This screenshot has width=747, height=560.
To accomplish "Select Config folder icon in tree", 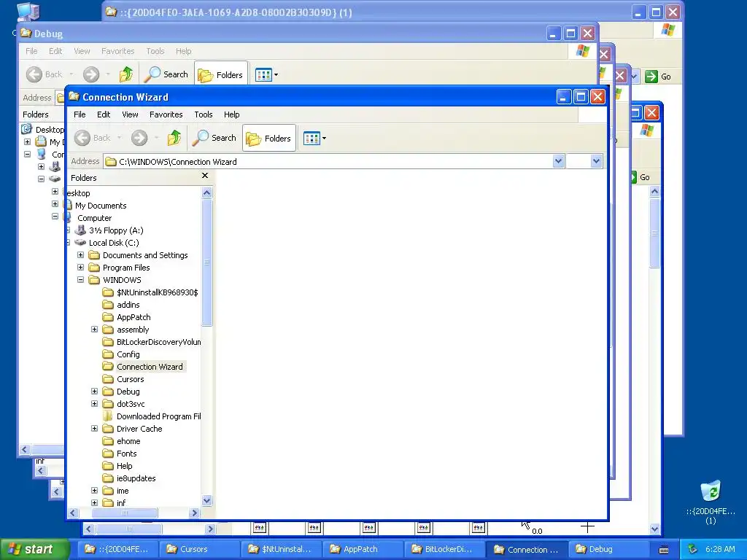I will point(108,354).
